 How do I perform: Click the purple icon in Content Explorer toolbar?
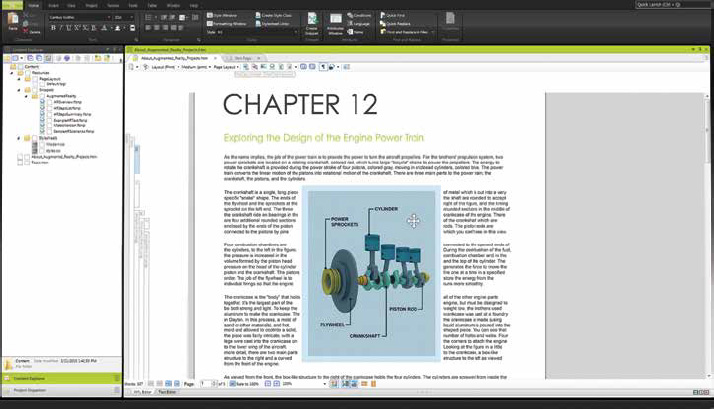(x=67, y=58)
